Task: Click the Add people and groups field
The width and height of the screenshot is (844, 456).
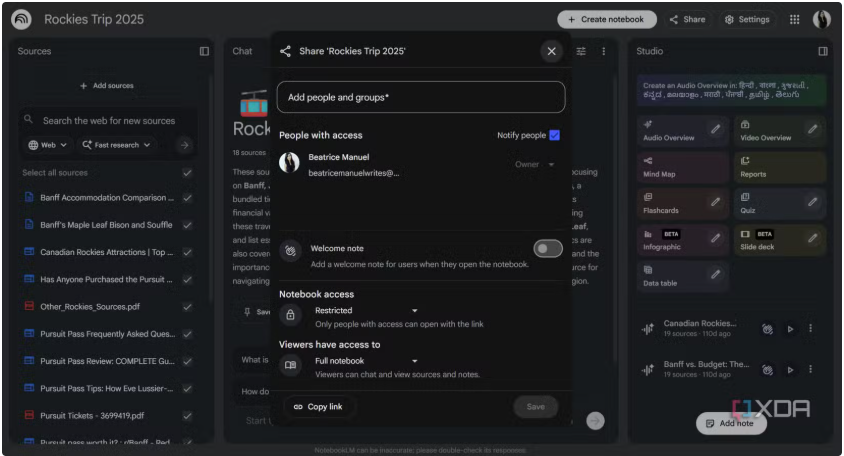Action: [421, 97]
